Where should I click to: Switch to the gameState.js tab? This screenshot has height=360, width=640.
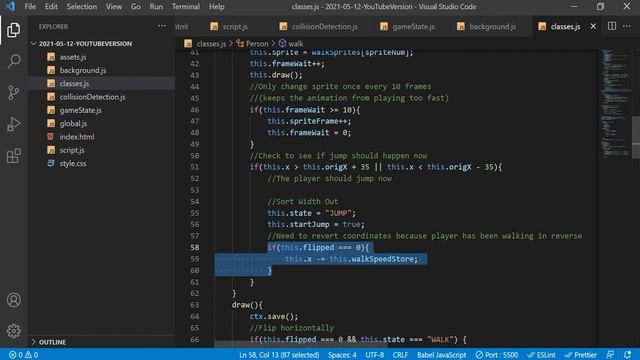coord(413,26)
